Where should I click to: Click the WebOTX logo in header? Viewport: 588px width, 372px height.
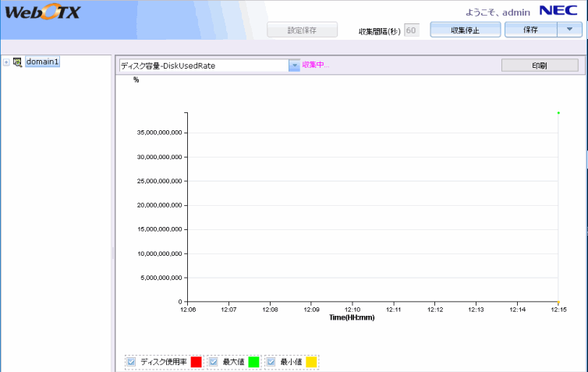pyautogui.click(x=42, y=14)
